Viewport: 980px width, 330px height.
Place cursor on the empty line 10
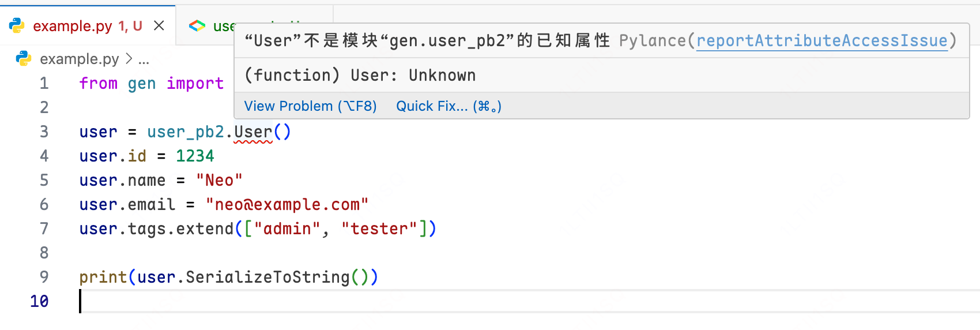click(231, 301)
